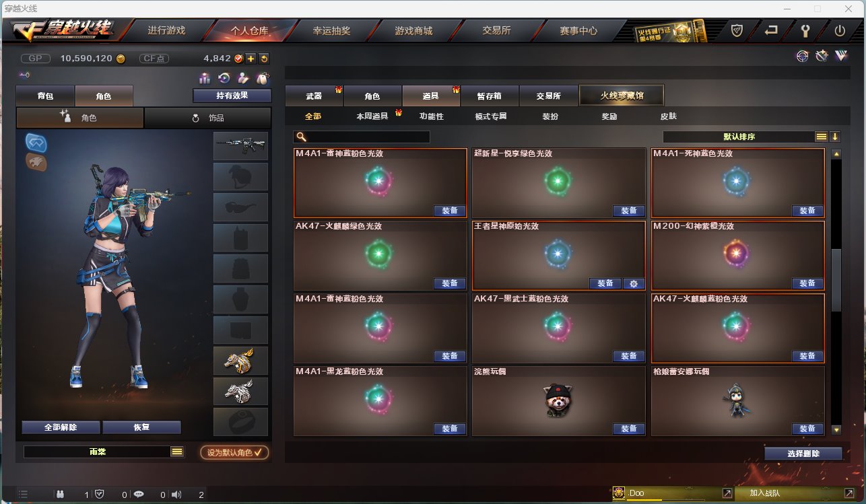
Task: Open settings with the wrench icon
Action: 805,30
